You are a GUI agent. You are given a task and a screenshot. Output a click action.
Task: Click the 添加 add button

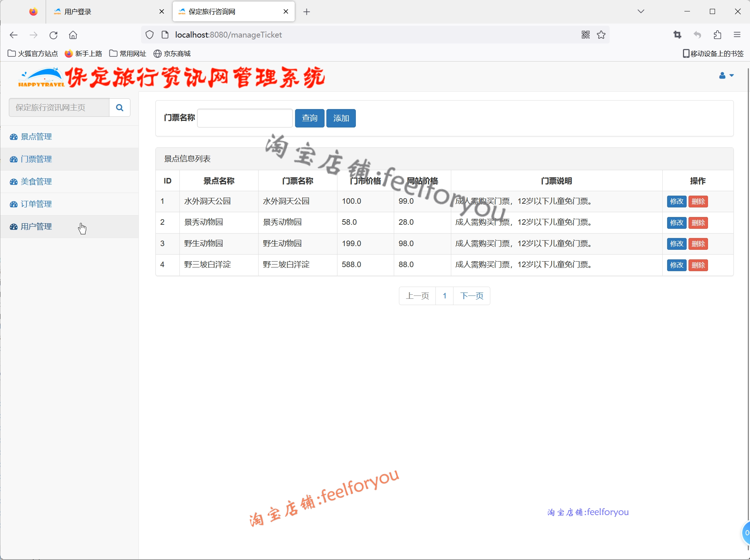click(x=341, y=118)
